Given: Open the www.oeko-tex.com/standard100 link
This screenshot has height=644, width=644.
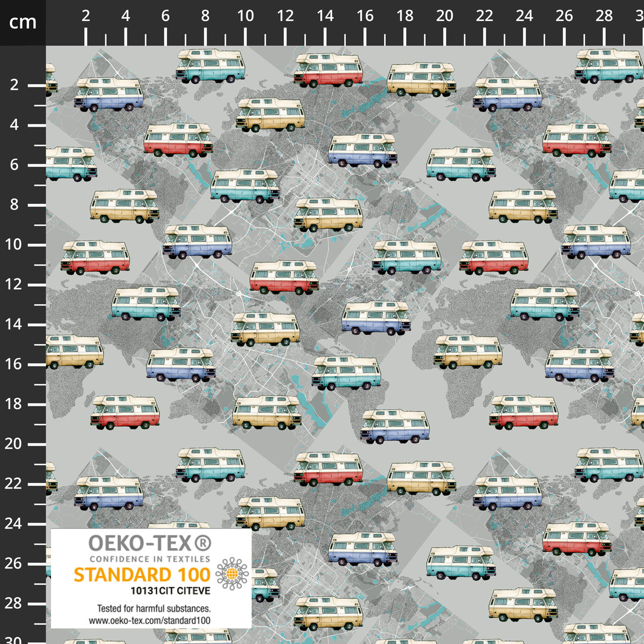Looking at the screenshot, I should point(150,620).
